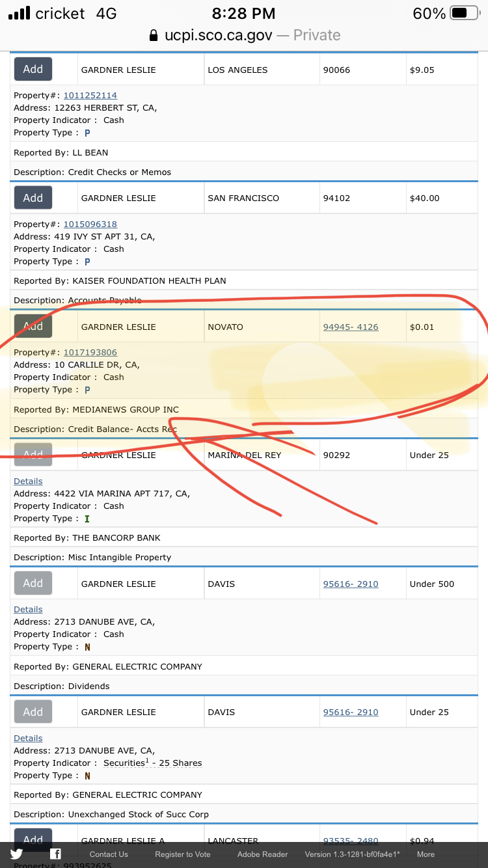Tap version 1.3-1281 text in footer

pyautogui.click(x=352, y=854)
